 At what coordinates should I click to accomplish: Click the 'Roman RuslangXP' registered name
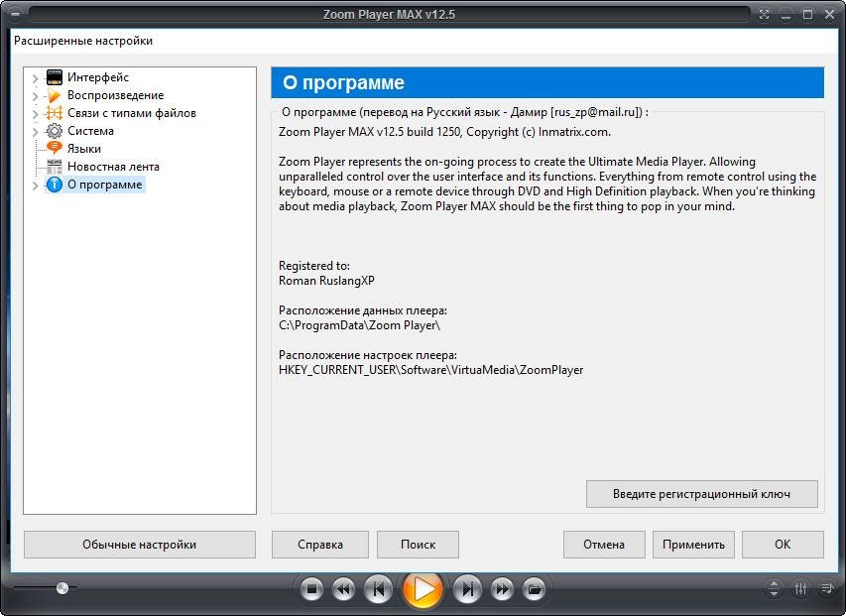(x=326, y=281)
